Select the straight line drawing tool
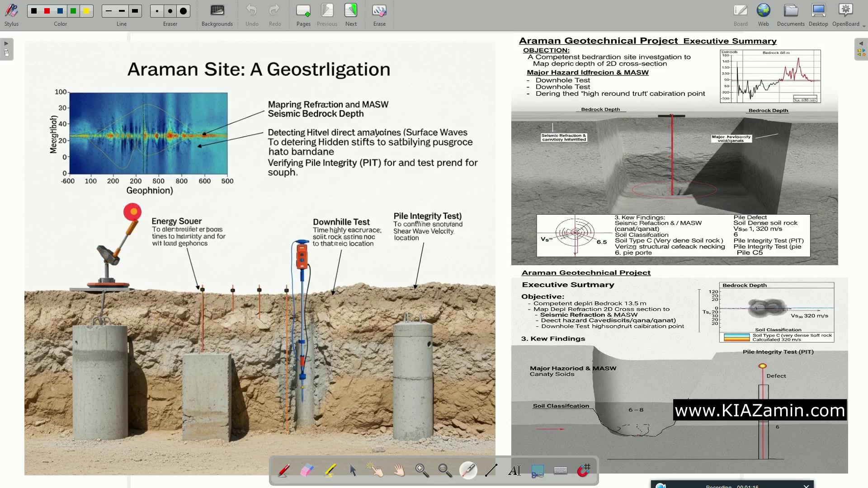Image resolution: width=868 pixels, height=488 pixels. pyautogui.click(x=491, y=470)
